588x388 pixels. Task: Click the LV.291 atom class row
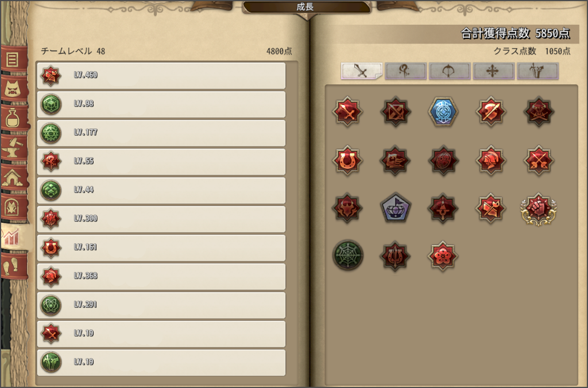pyautogui.click(x=161, y=305)
